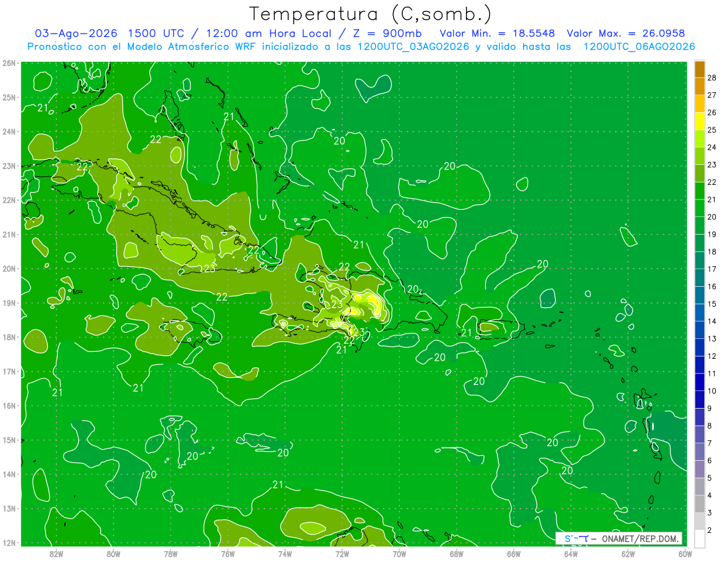
Task: Click the 20N latitude label
Action: (8, 269)
